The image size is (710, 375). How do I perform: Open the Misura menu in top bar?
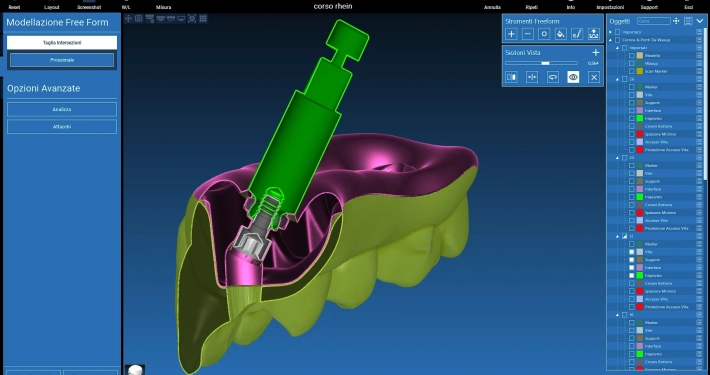coord(163,7)
